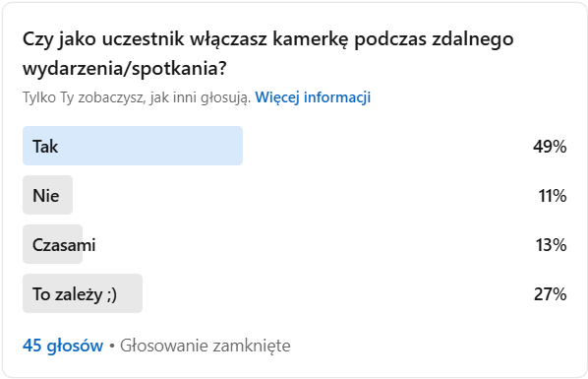Select the gray 'Nie' result bar
This screenshot has height=379, width=588.
[47, 195]
